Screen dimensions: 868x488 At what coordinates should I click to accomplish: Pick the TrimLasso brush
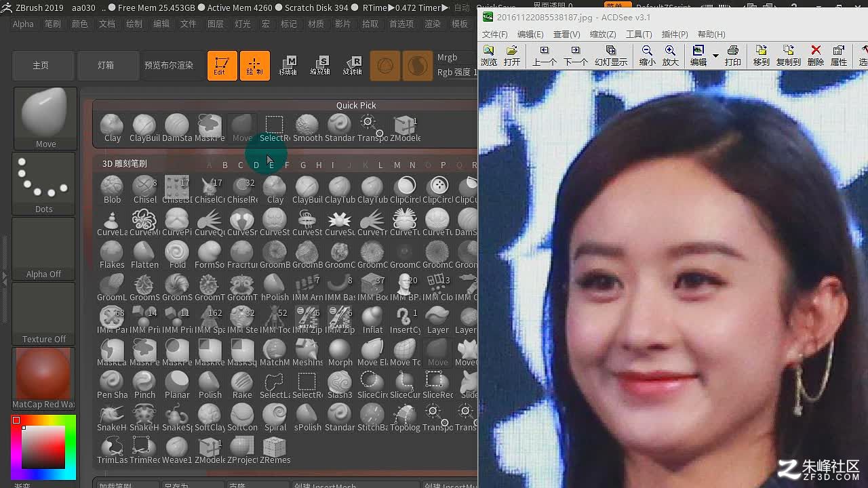[112, 450]
